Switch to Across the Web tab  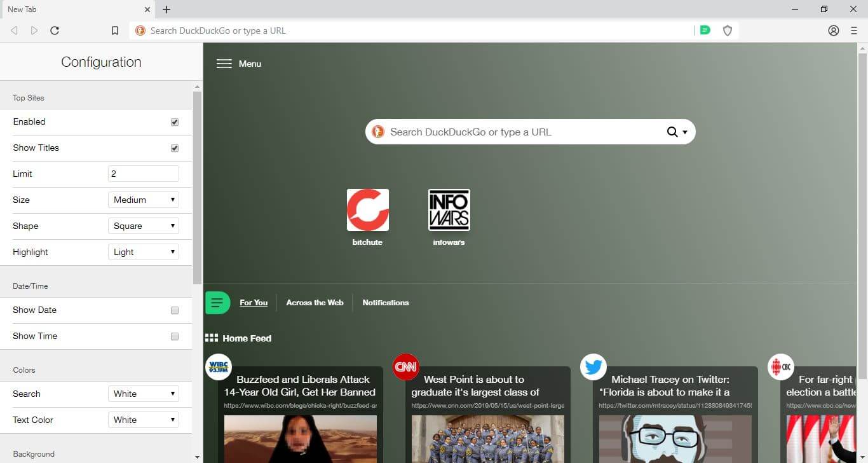click(315, 303)
